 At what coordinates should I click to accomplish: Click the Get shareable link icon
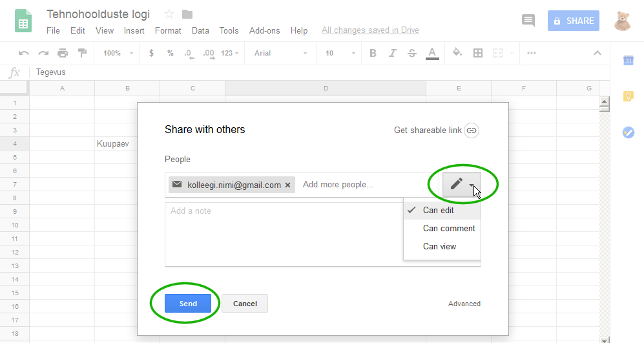click(472, 130)
